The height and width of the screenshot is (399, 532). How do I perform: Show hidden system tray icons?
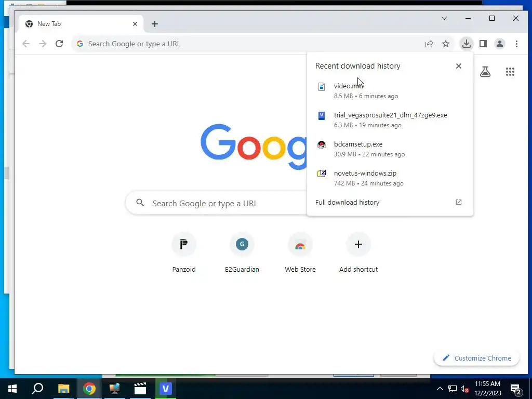click(440, 389)
